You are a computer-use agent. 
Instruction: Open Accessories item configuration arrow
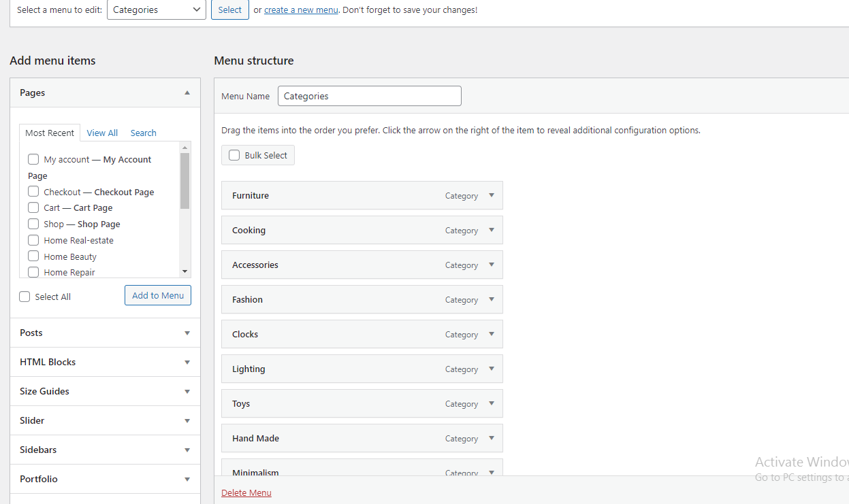tap(492, 265)
